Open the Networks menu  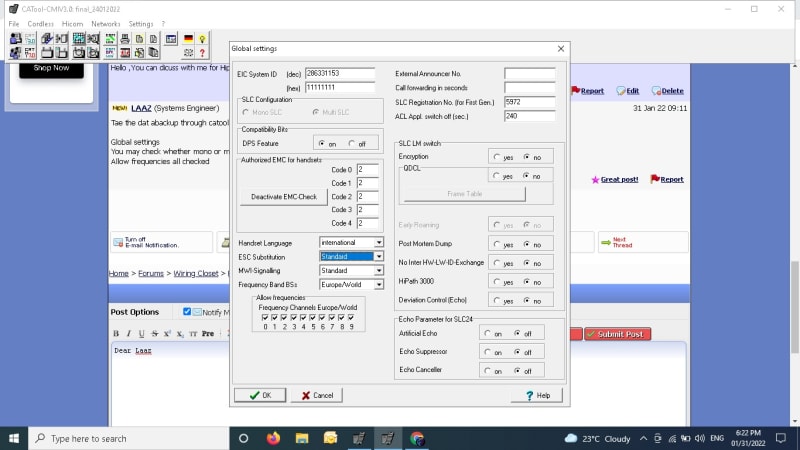pos(106,24)
